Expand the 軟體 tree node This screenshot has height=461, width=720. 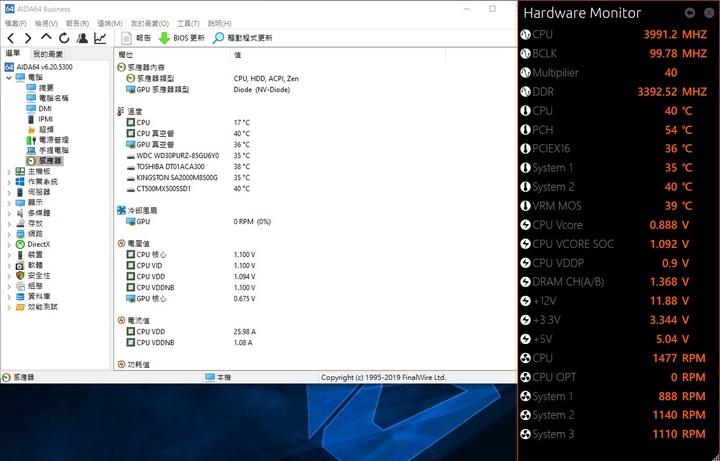coord(9,265)
